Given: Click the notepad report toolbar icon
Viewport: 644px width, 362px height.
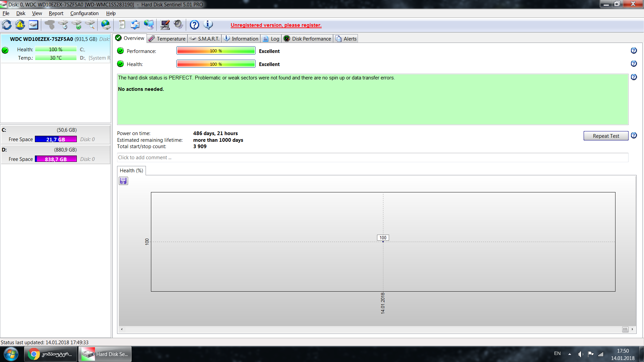Looking at the screenshot, I should [122, 25].
